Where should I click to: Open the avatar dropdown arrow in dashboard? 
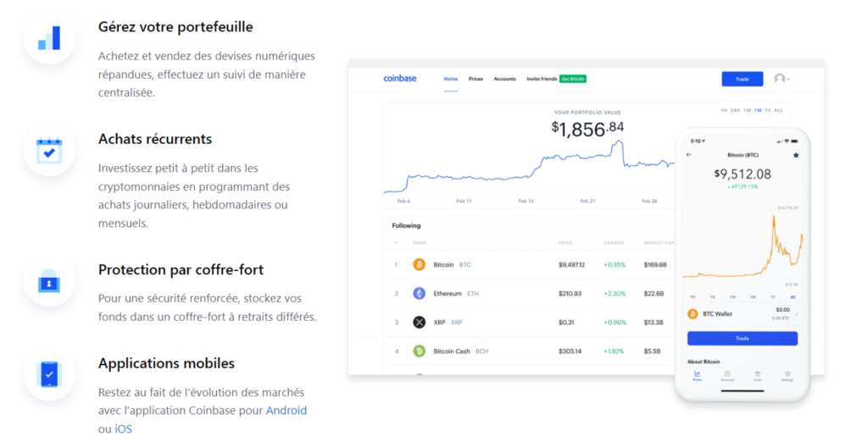[x=788, y=79]
